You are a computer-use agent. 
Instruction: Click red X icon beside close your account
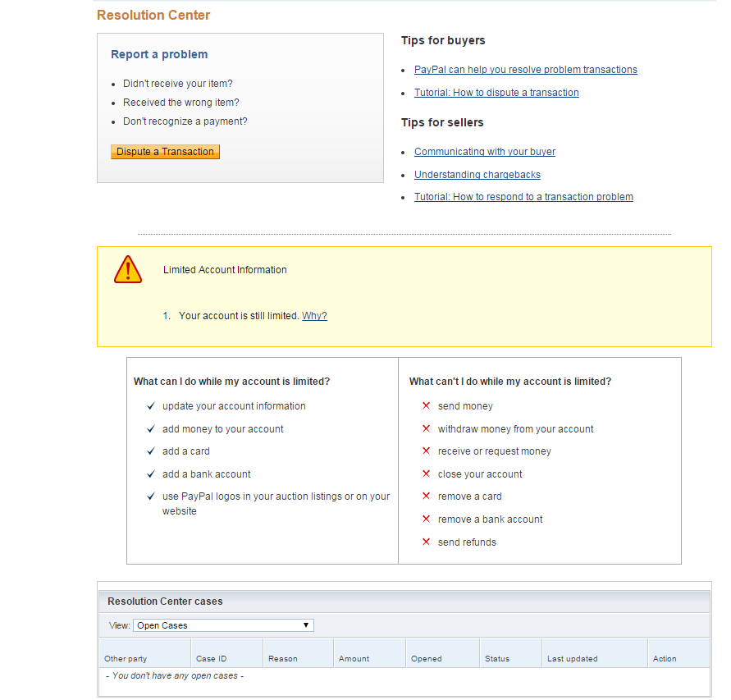(x=426, y=474)
